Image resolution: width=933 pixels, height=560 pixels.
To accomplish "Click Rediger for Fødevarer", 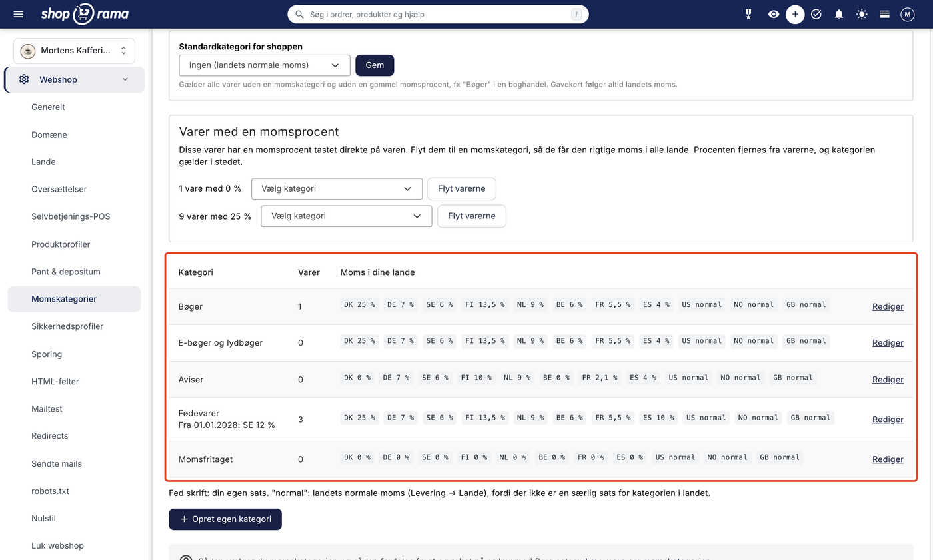I will point(888,419).
